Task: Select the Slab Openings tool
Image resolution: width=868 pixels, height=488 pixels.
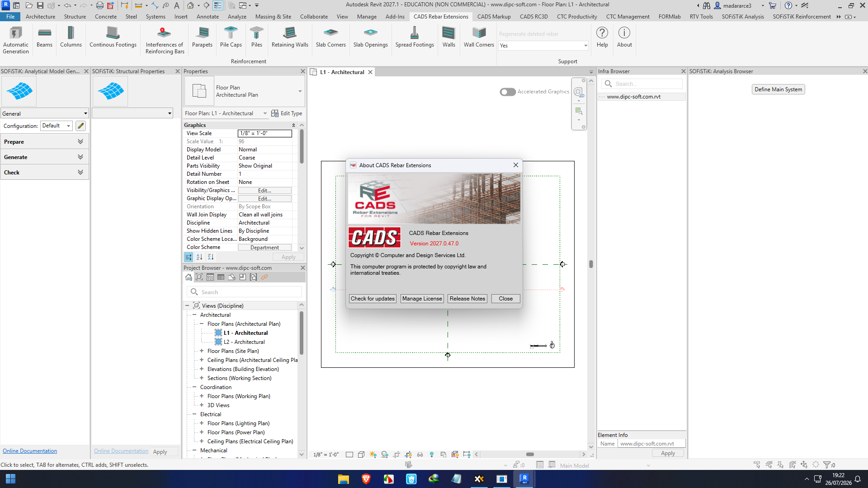Action: [371, 37]
